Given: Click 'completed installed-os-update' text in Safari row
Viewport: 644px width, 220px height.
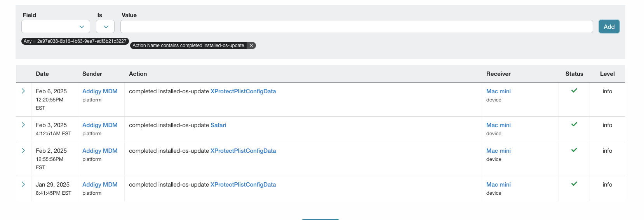Looking at the screenshot, I should pos(169,125).
